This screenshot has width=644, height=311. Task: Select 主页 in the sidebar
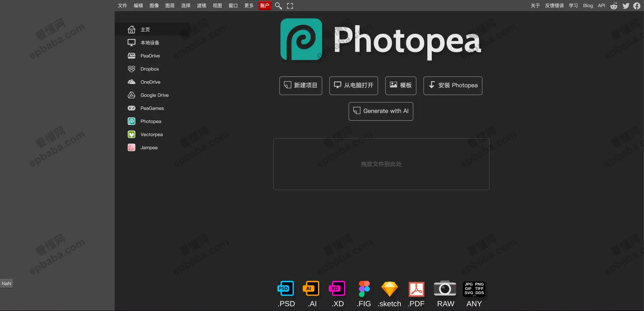[x=152, y=29]
